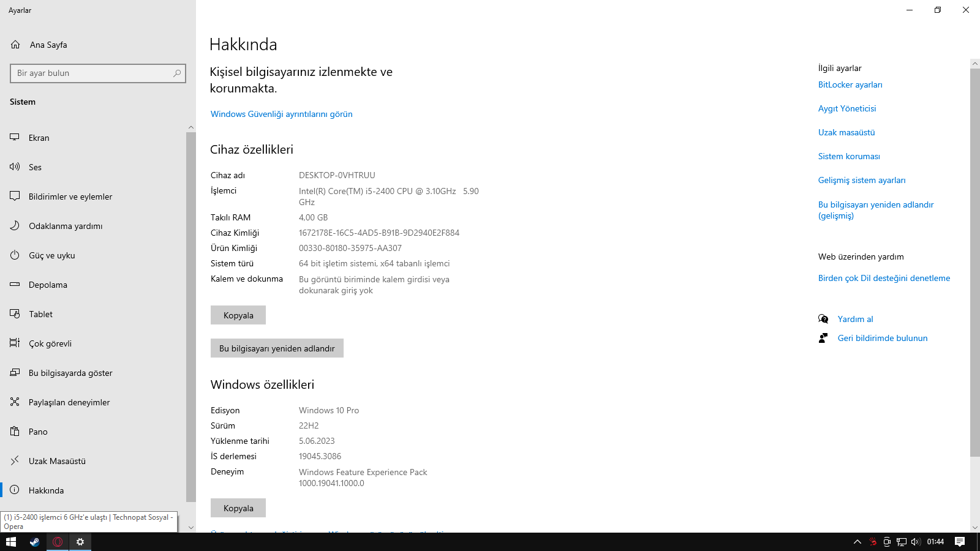Select Bu bilgisayarda göster icon

15,373
